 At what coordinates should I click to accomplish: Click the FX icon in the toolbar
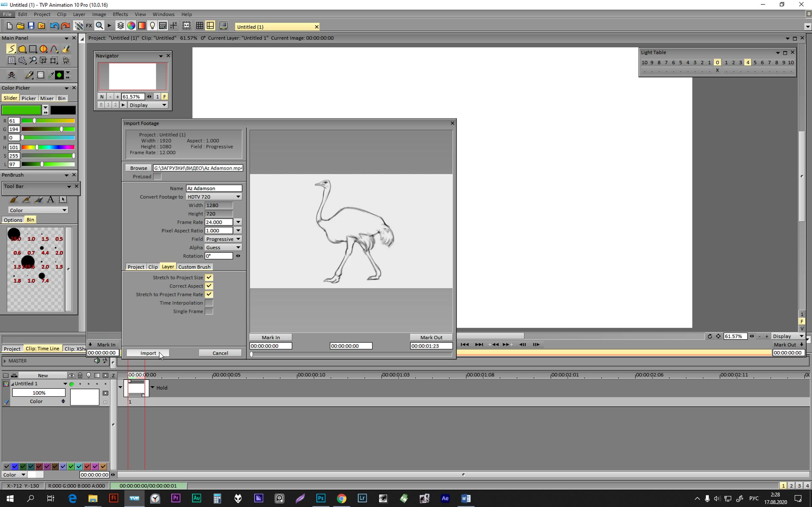[x=89, y=26]
